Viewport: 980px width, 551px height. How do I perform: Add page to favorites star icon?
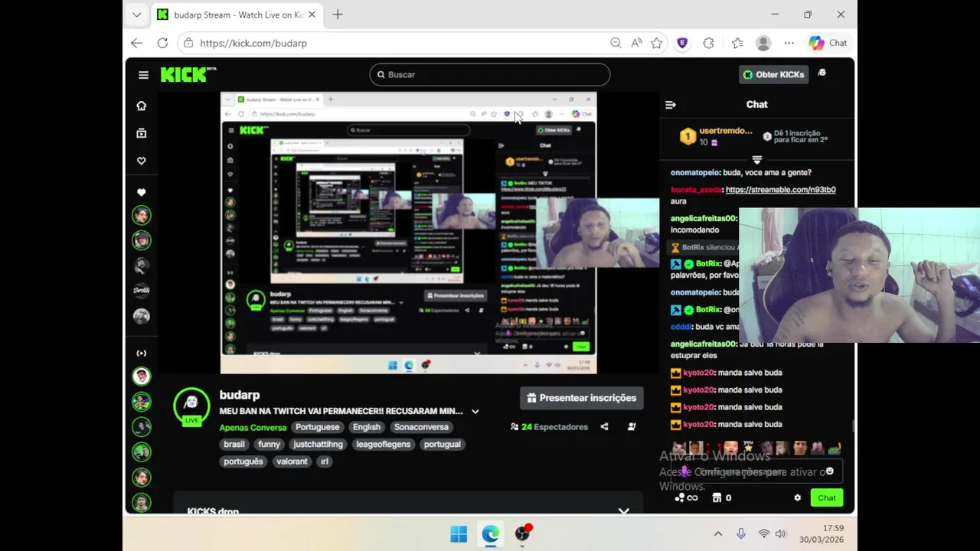(x=656, y=43)
